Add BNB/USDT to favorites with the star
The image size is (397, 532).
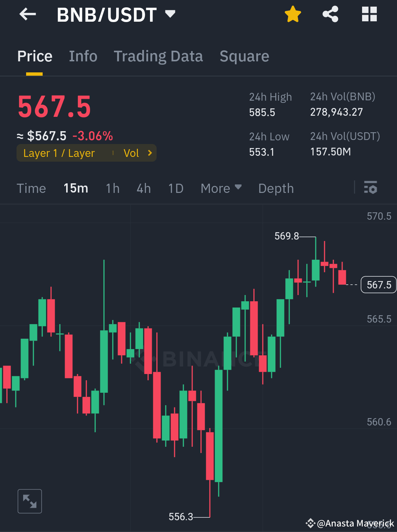click(293, 14)
